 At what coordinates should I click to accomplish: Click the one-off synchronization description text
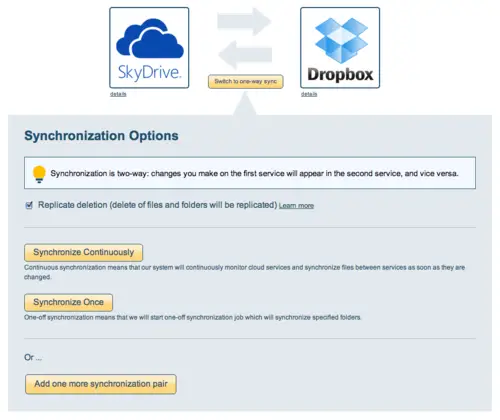tap(192, 317)
